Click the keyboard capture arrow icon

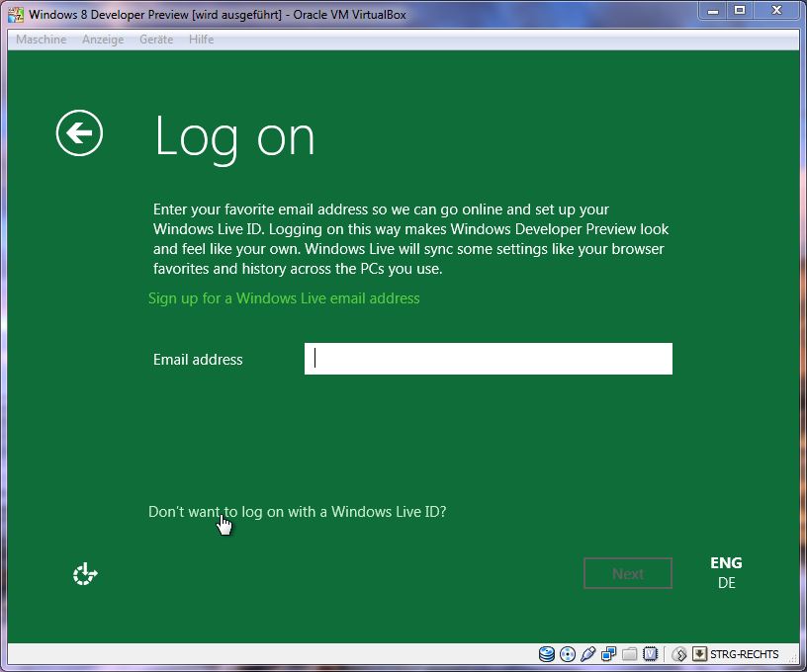[x=699, y=653]
